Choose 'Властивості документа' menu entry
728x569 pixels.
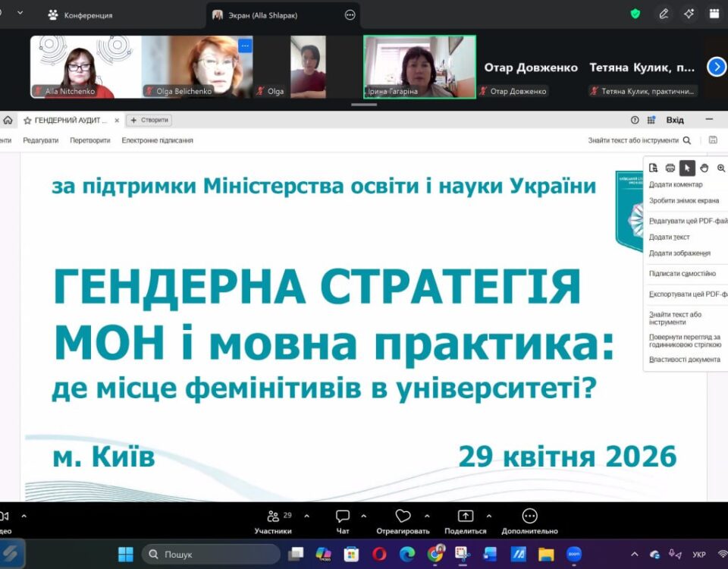click(x=684, y=359)
